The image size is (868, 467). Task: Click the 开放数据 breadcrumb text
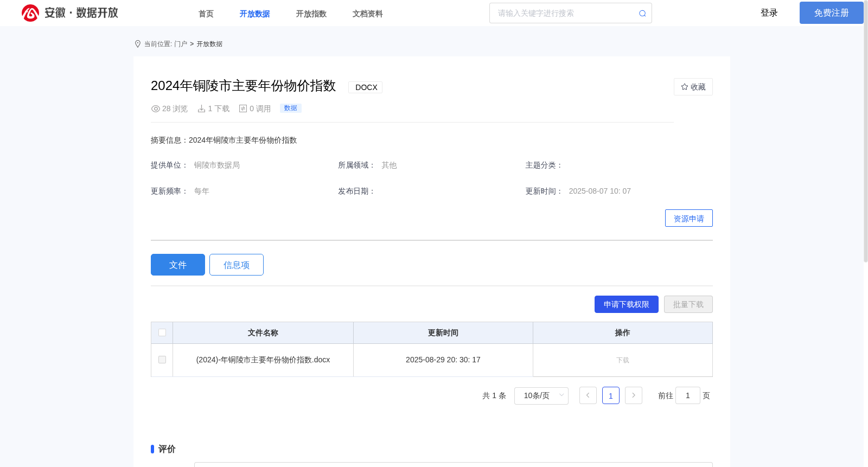click(x=209, y=44)
